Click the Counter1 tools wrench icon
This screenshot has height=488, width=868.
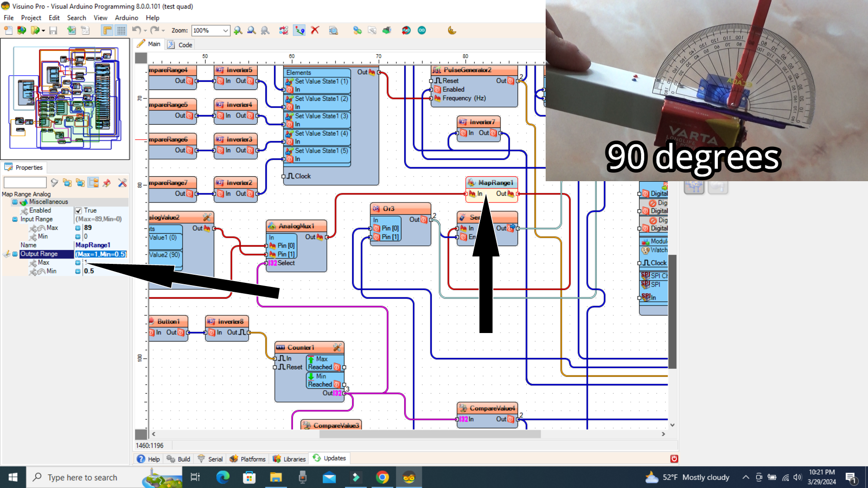coord(337,347)
